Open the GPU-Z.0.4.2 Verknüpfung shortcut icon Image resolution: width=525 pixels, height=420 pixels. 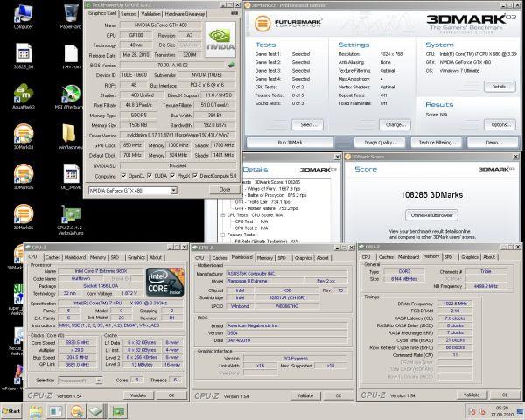point(71,220)
